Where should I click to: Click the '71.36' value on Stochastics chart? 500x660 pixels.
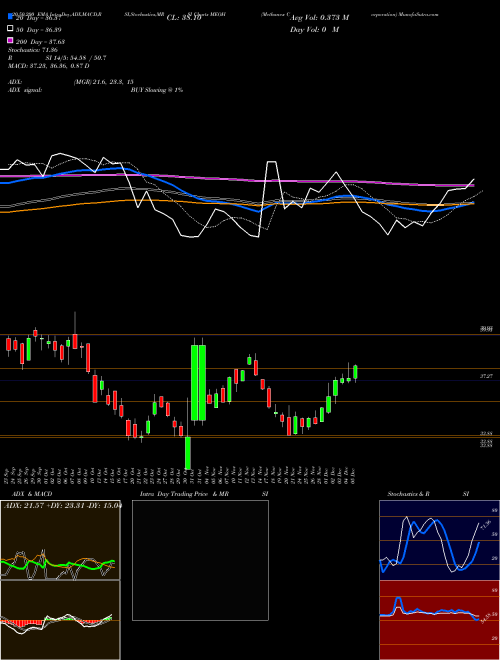click(486, 525)
